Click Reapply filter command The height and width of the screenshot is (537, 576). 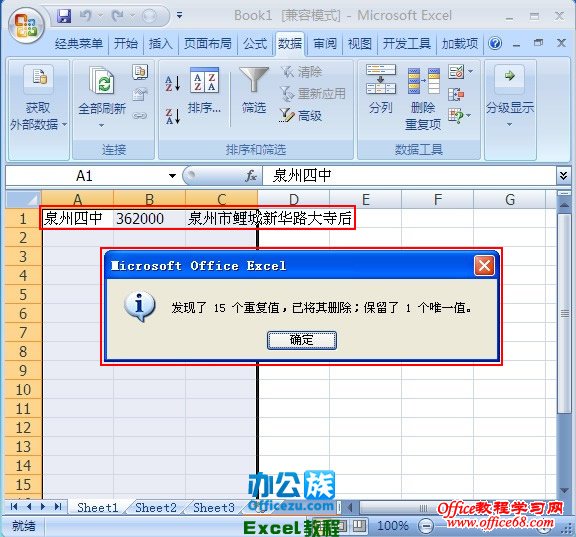[x=313, y=94]
